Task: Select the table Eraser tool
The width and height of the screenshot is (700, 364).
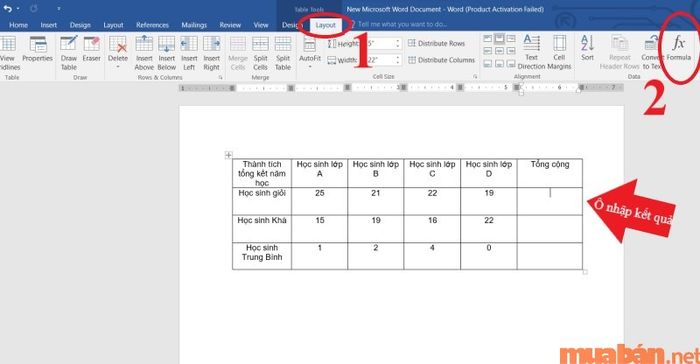Action: click(x=92, y=49)
